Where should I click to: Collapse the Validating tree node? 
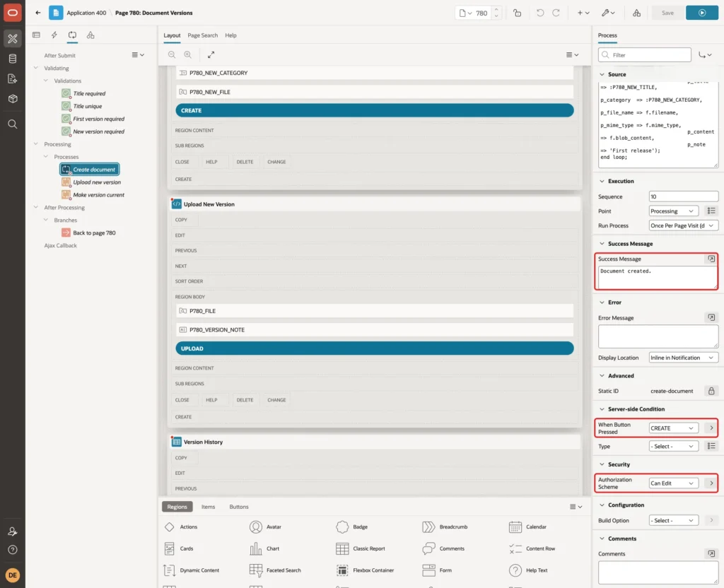35,68
